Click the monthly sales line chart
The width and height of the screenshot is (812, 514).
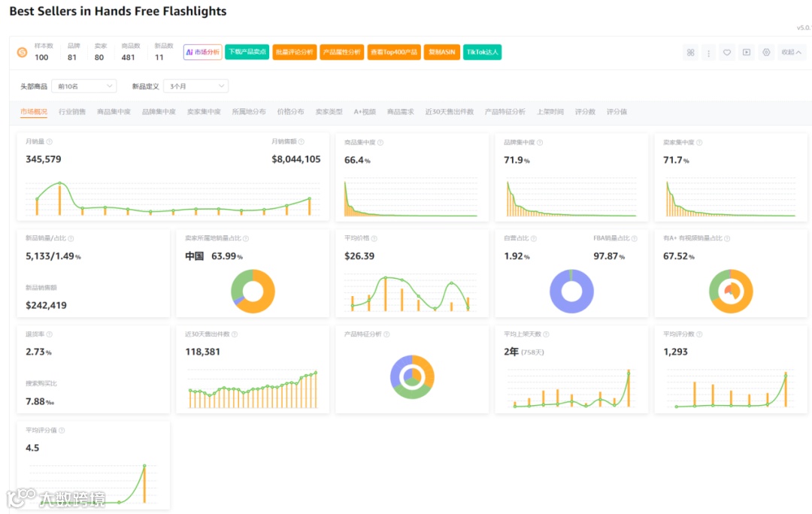pyautogui.click(x=173, y=199)
